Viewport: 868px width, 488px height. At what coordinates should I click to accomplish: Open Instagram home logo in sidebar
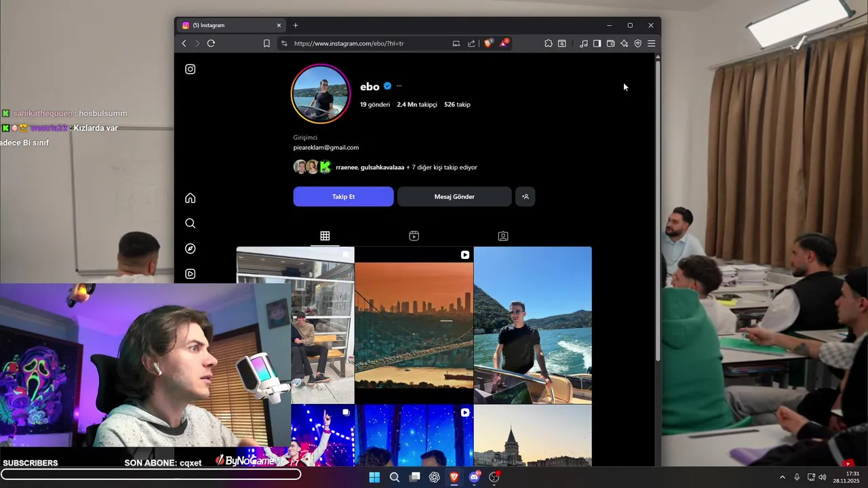pyautogui.click(x=191, y=69)
